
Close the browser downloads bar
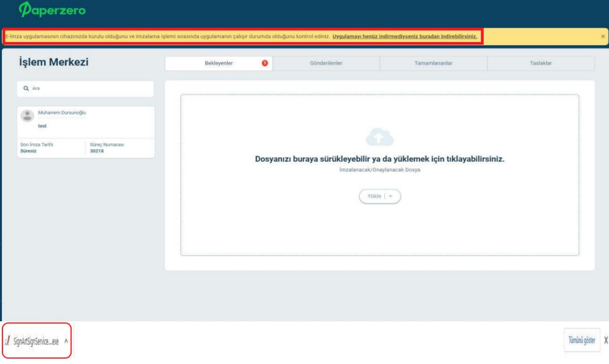[605, 340]
